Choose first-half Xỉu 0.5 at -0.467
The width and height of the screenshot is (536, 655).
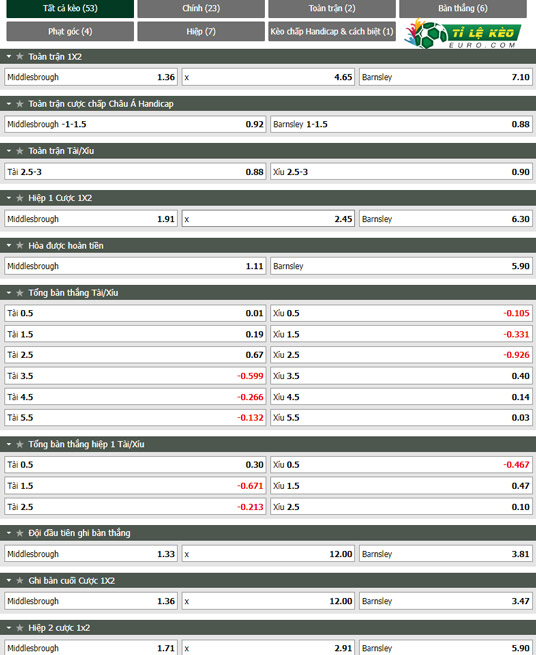(x=401, y=465)
